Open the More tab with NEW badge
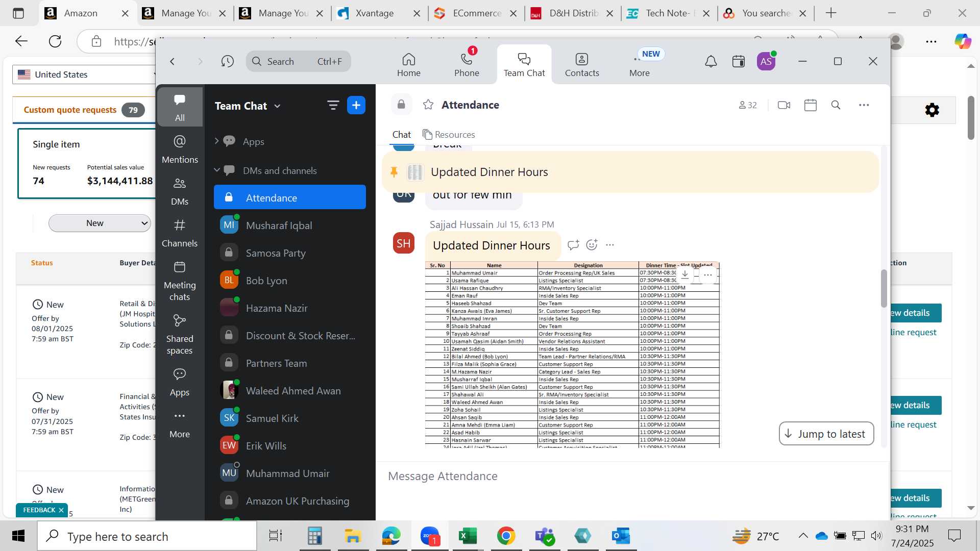This screenshot has height=551, width=980. pyautogui.click(x=640, y=65)
